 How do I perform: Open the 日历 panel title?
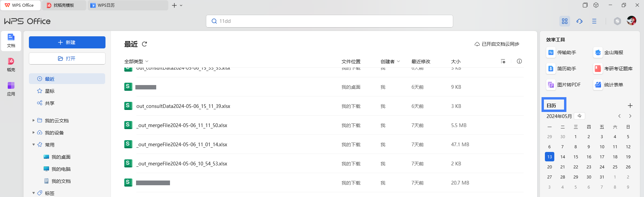pyautogui.click(x=551, y=106)
